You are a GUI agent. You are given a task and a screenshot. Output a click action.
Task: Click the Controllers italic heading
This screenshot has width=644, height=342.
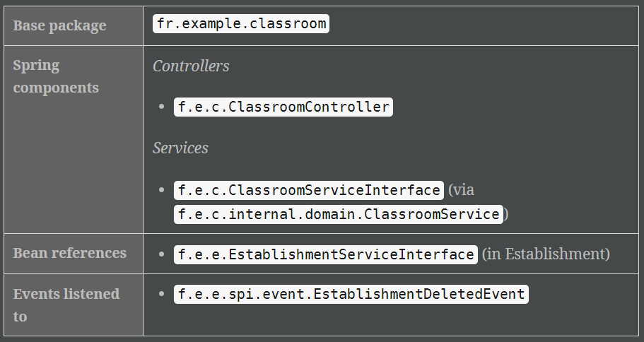[191, 66]
